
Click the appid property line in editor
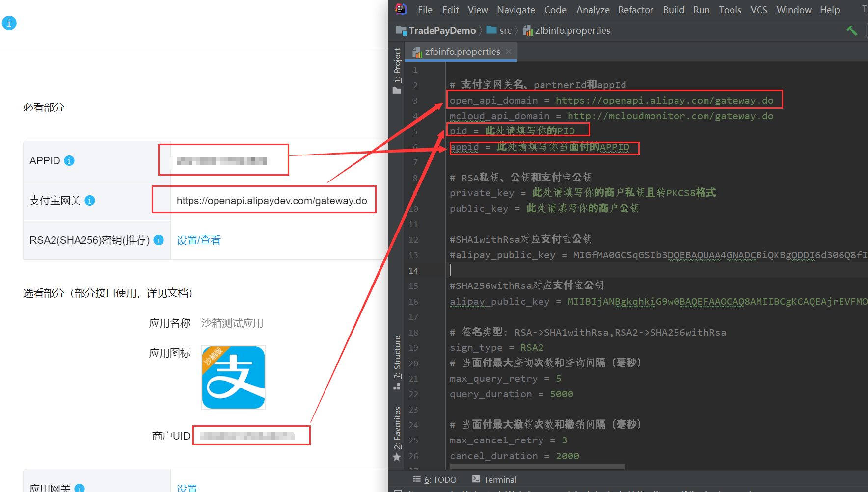pos(540,147)
